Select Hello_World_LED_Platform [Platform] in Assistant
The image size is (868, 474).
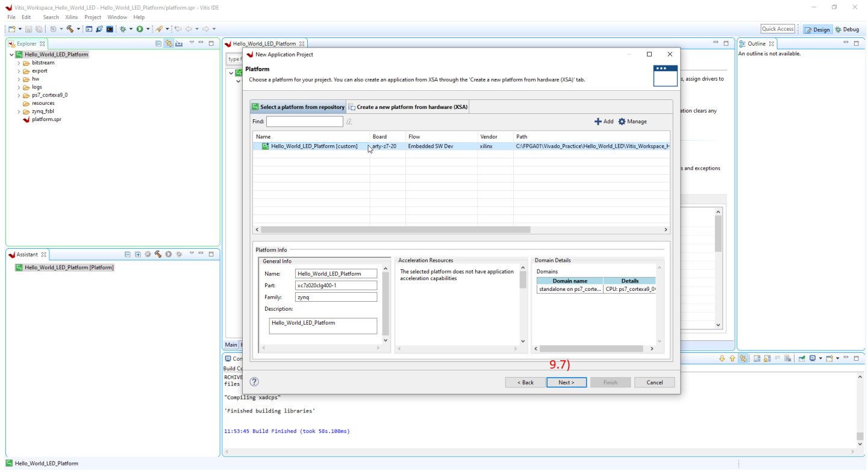tap(64, 267)
